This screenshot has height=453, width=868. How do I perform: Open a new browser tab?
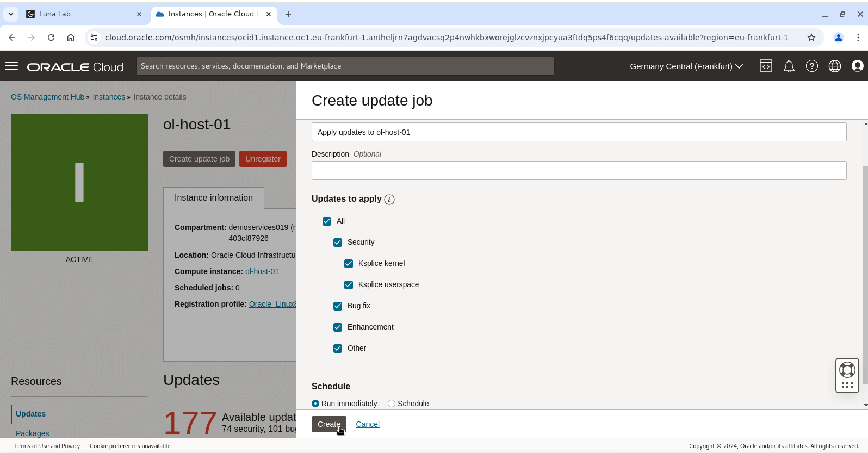pos(288,14)
